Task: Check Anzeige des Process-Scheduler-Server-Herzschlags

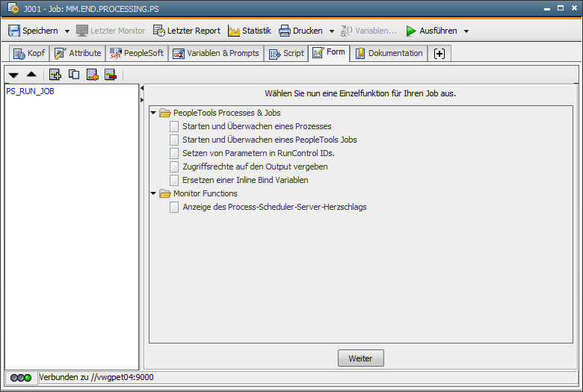Action: coord(174,207)
